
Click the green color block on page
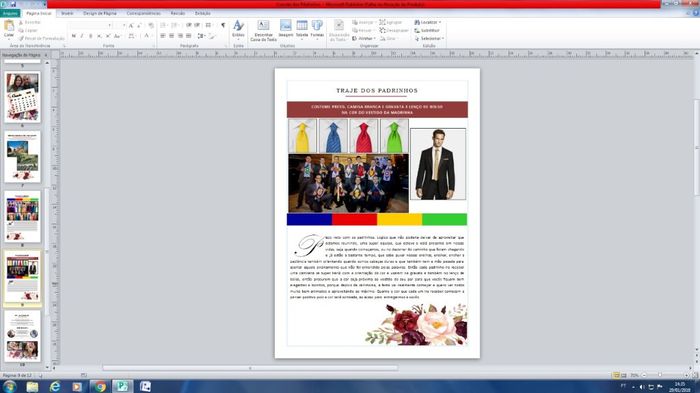(x=445, y=219)
